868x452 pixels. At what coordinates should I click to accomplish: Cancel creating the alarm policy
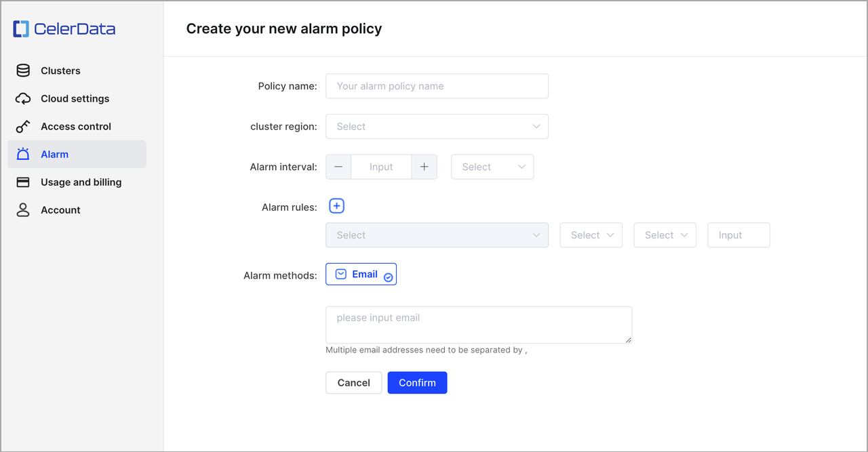[353, 382]
